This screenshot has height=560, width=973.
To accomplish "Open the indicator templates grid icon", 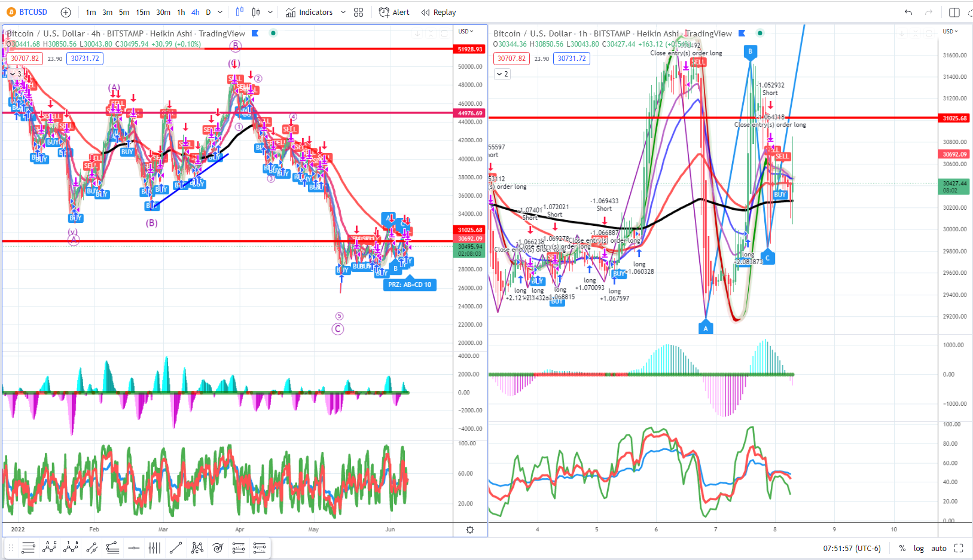I will pos(359,12).
